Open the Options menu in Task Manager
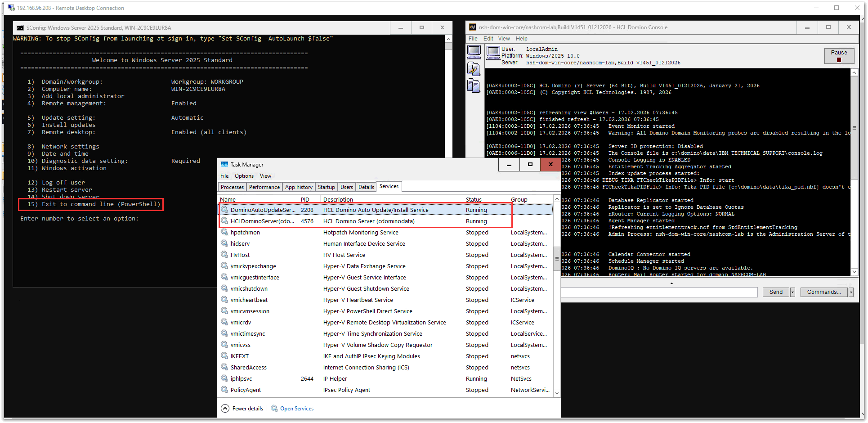 pyautogui.click(x=244, y=175)
